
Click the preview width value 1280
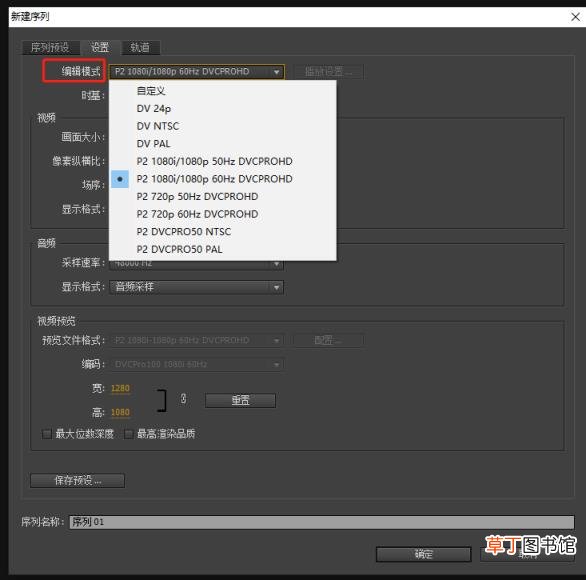click(120, 388)
